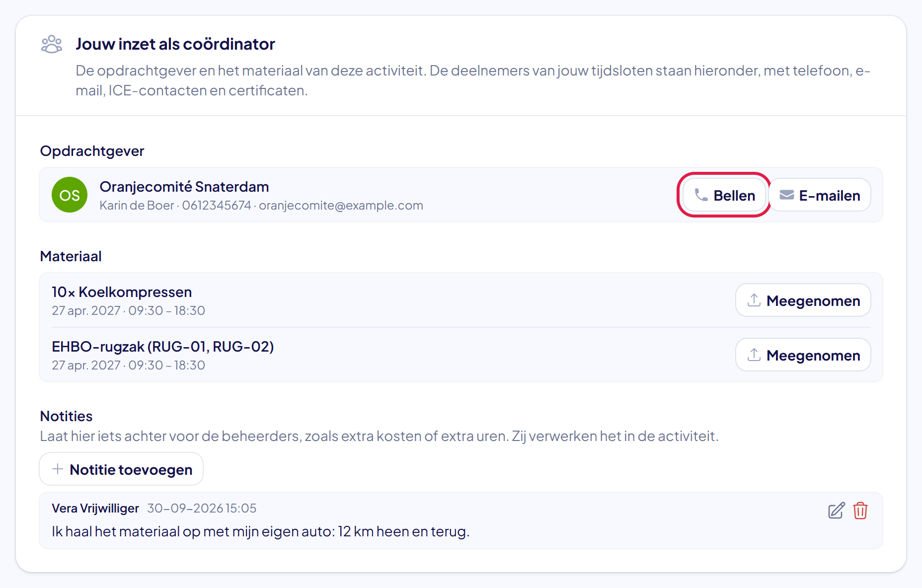This screenshot has height=588, width=922.
Task: Click '10× Koelkompressen' item title
Action: tap(122, 292)
